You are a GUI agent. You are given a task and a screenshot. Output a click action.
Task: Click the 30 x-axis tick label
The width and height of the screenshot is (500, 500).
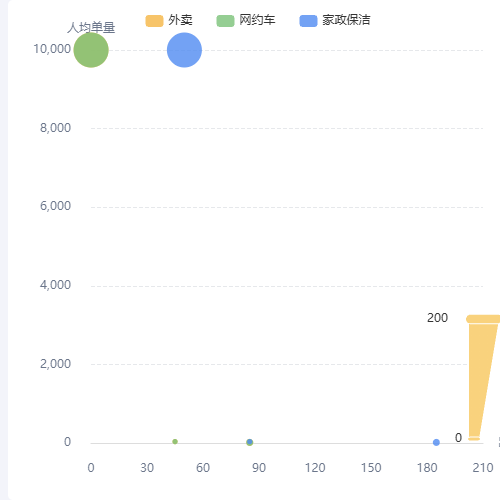[x=147, y=468]
